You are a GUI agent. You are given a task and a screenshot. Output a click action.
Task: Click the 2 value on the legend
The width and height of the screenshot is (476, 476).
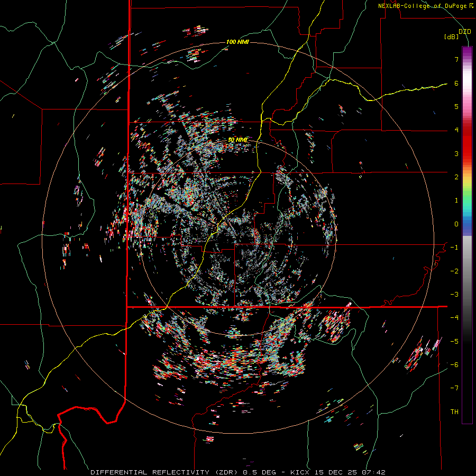pyautogui.click(x=456, y=177)
